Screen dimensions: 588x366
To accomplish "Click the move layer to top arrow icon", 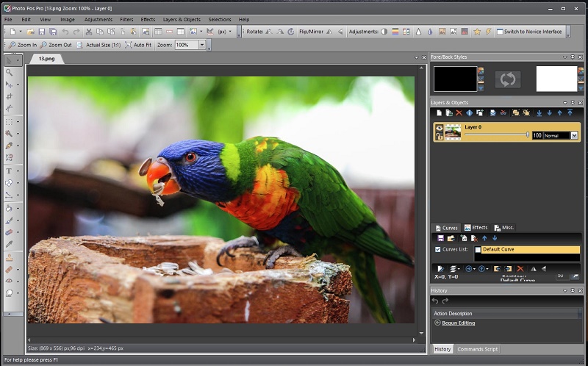I will click(570, 113).
